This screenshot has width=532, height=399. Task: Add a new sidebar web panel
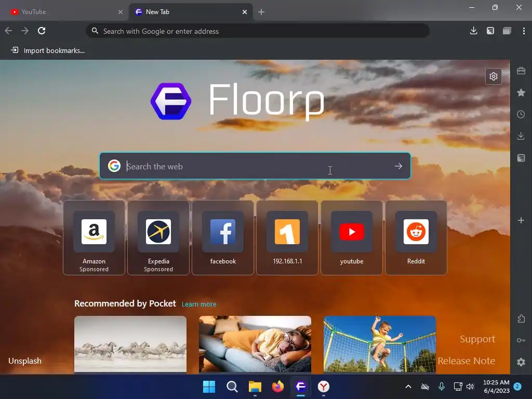point(521,220)
